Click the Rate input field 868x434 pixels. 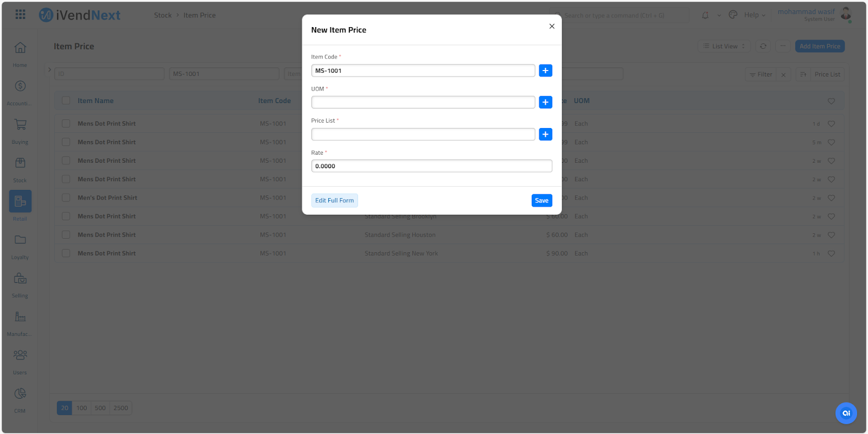(432, 166)
